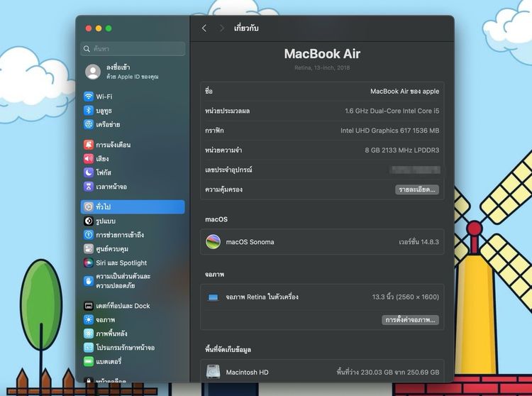Open Control Center (ศูนย์ควบคุม) icon

[89, 248]
